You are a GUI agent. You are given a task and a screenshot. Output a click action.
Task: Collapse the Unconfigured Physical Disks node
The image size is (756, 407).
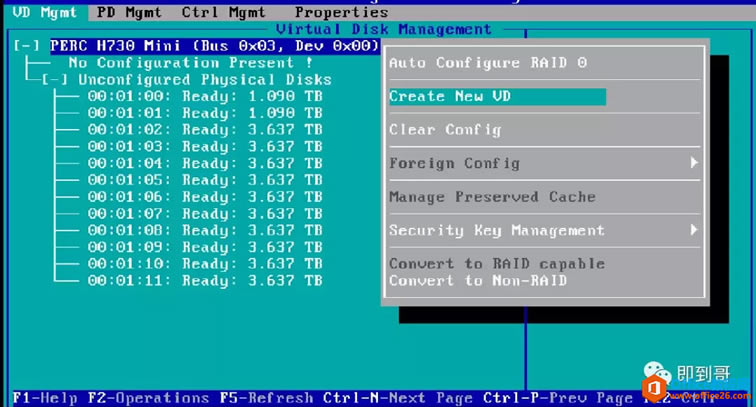pos(55,80)
